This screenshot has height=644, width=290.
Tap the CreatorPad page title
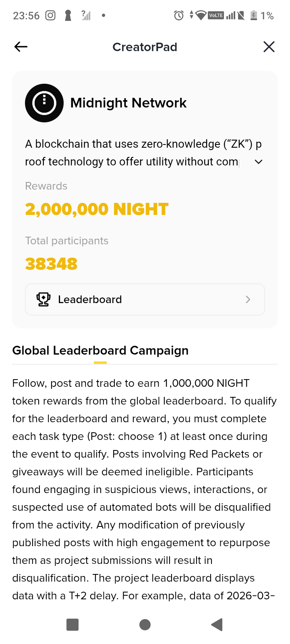click(145, 47)
